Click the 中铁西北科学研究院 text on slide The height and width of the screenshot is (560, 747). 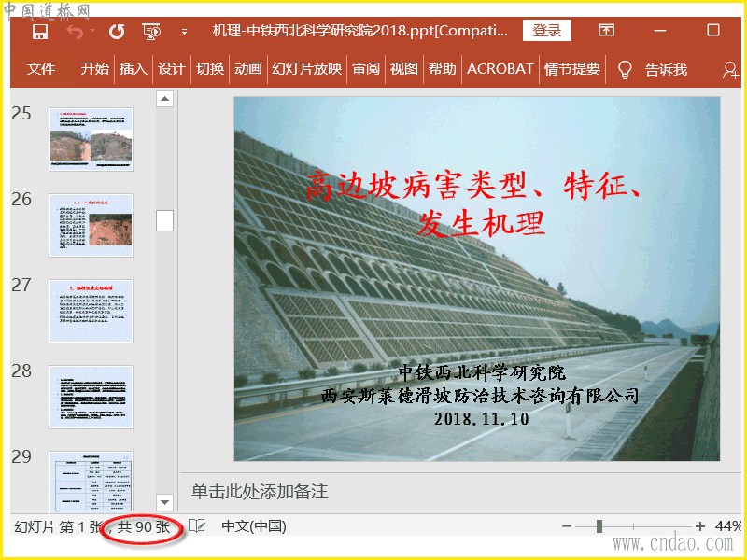coord(482,372)
